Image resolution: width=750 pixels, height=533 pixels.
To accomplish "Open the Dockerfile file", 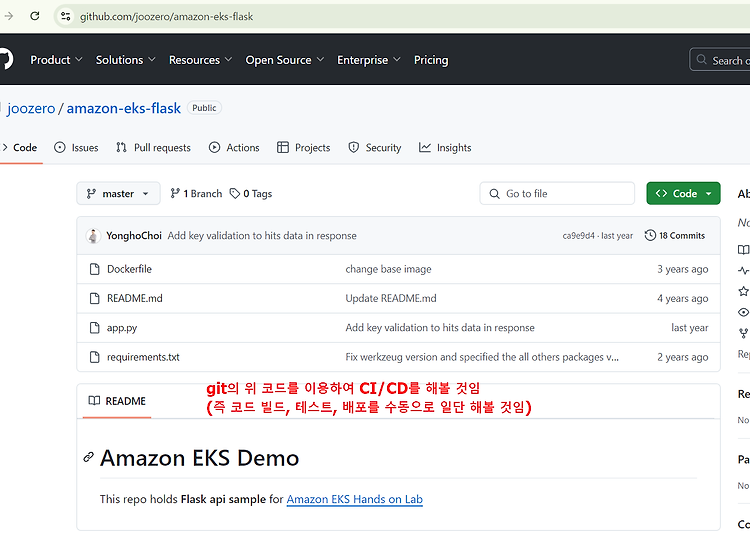I will pos(129,269).
